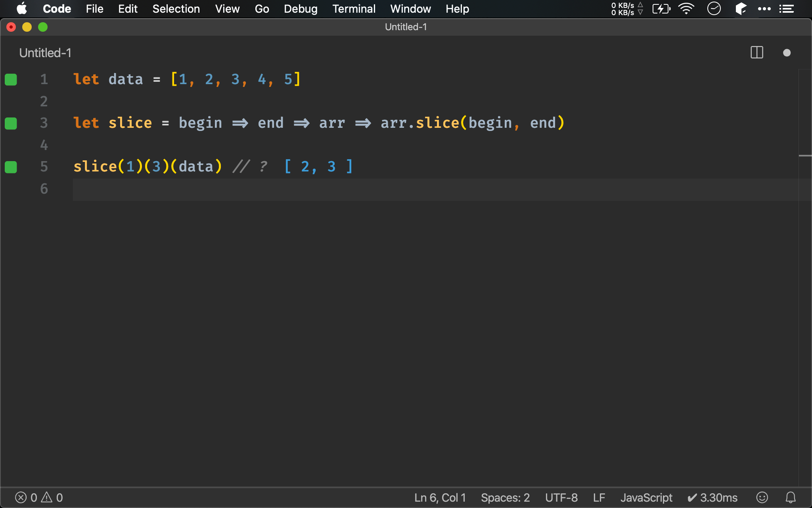Open the Edit menu
812x508 pixels.
tap(128, 9)
